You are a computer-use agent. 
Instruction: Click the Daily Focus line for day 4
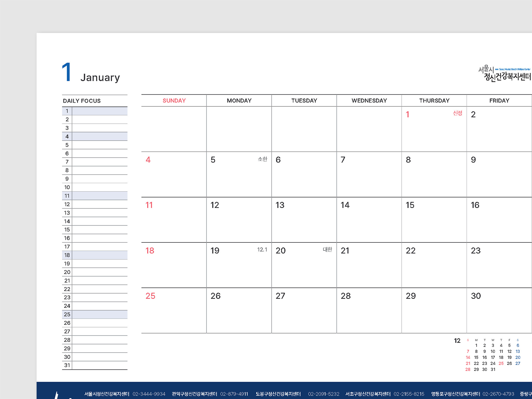pyautogui.click(x=95, y=136)
